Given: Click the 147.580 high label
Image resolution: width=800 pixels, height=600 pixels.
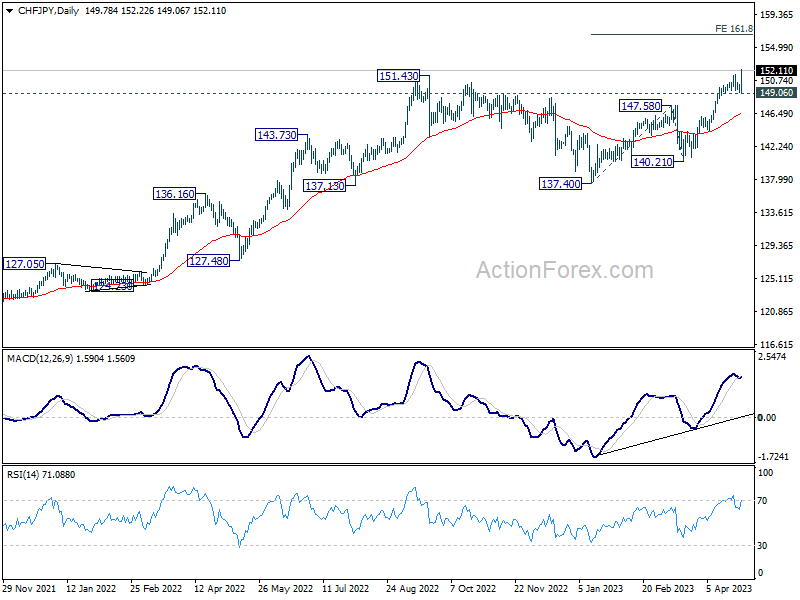Looking at the screenshot, I should pyautogui.click(x=640, y=106).
